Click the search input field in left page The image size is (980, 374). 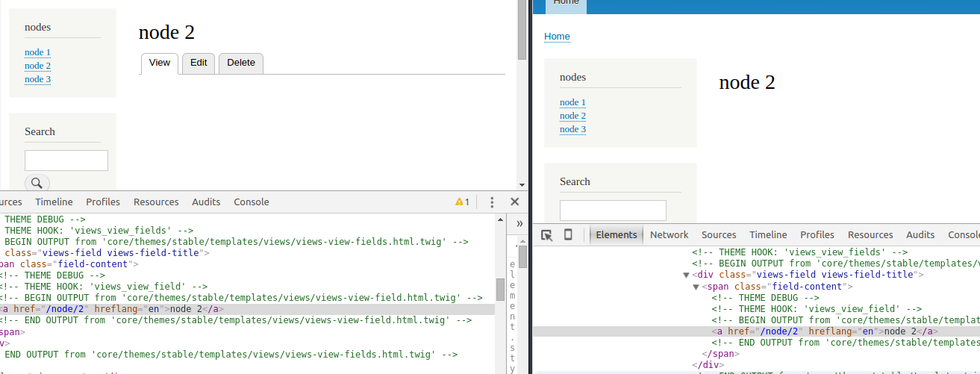point(66,160)
